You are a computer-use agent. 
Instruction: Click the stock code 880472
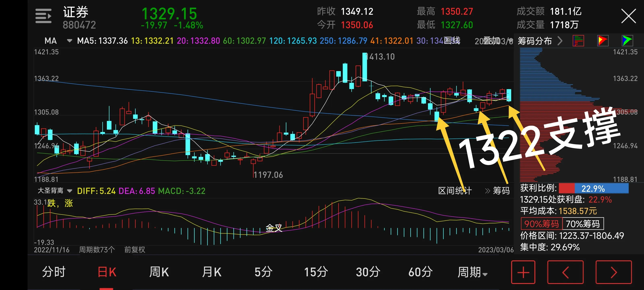(x=79, y=25)
